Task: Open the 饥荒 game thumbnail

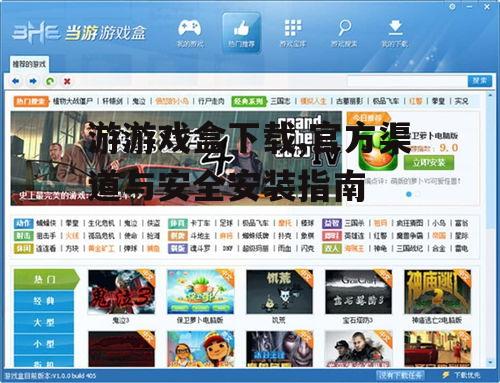Action: [x=279, y=292]
